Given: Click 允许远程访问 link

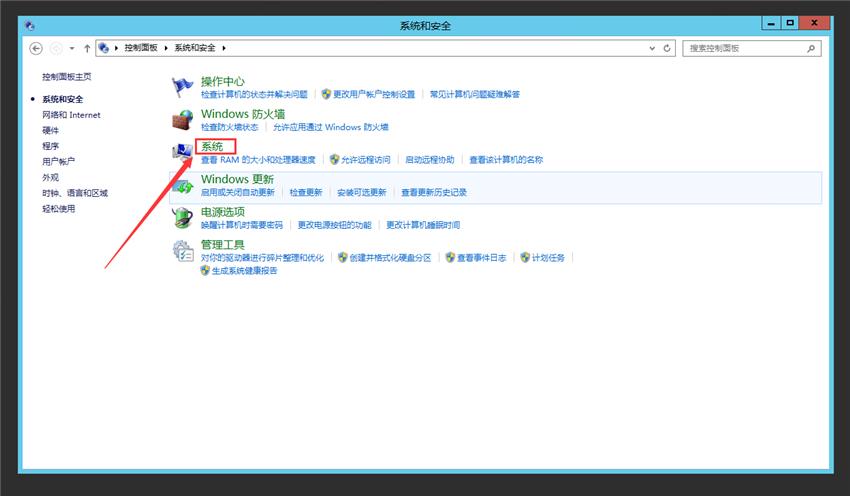Looking at the screenshot, I should [x=366, y=160].
